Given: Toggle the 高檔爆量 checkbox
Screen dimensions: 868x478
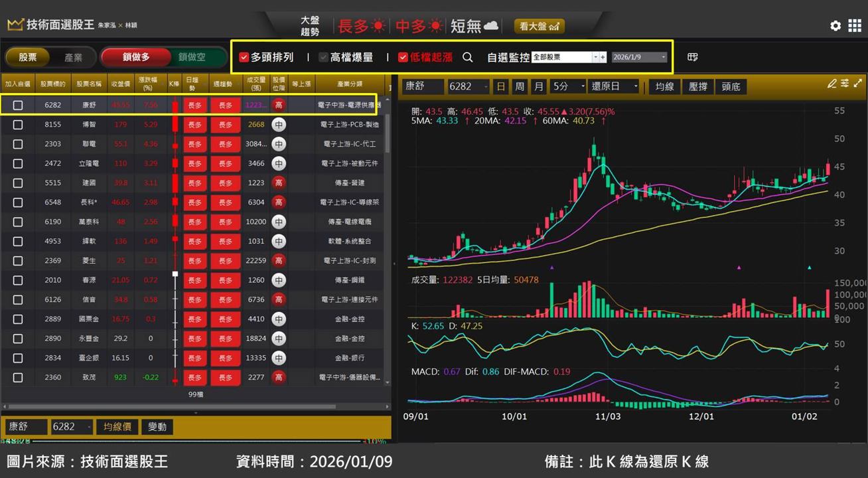Looking at the screenshot, I should [324, 57].
